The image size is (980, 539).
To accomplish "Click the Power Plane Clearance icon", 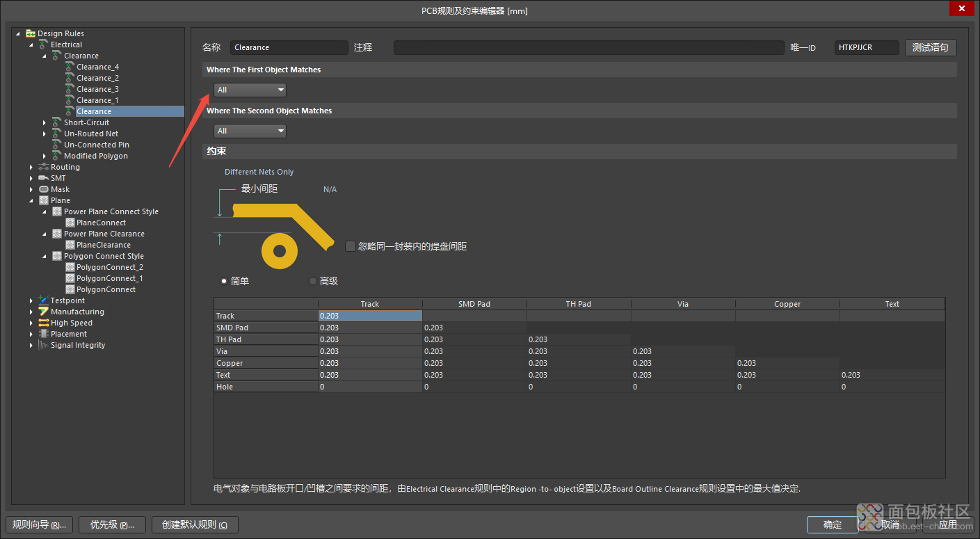I will click(57, 234).
